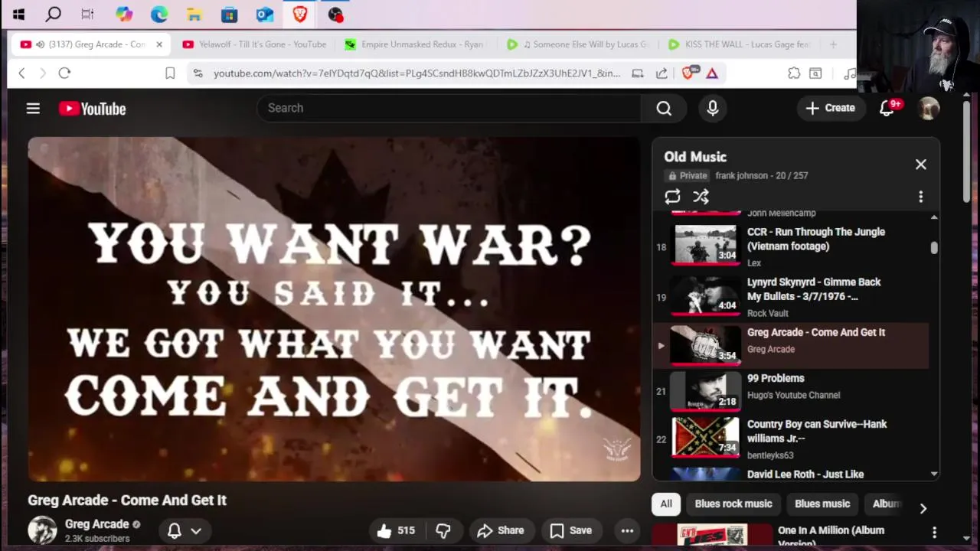
Task: Open YouTube guide hamburger menu
Action: 33,109
